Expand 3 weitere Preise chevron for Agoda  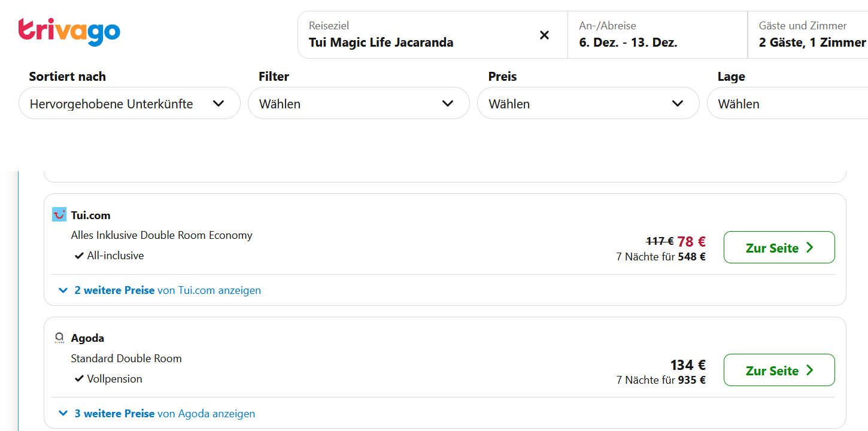[63, 414]
